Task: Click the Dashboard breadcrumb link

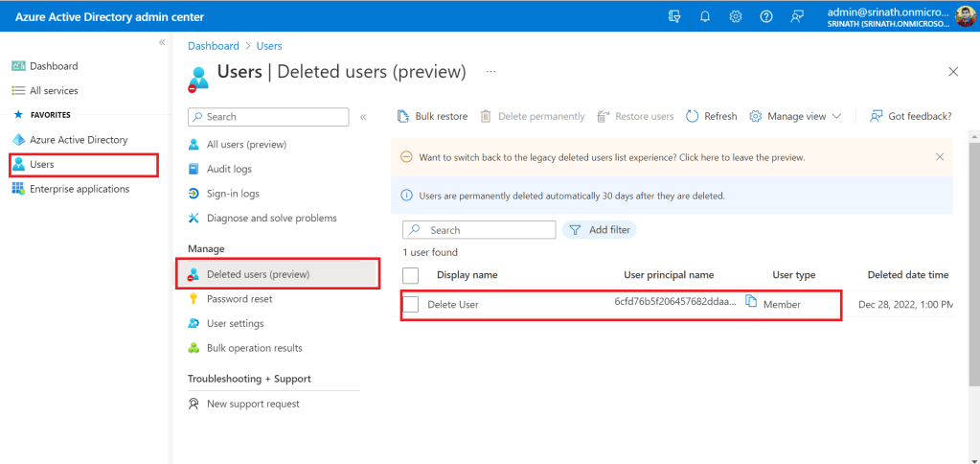Action: coord(213,46)
